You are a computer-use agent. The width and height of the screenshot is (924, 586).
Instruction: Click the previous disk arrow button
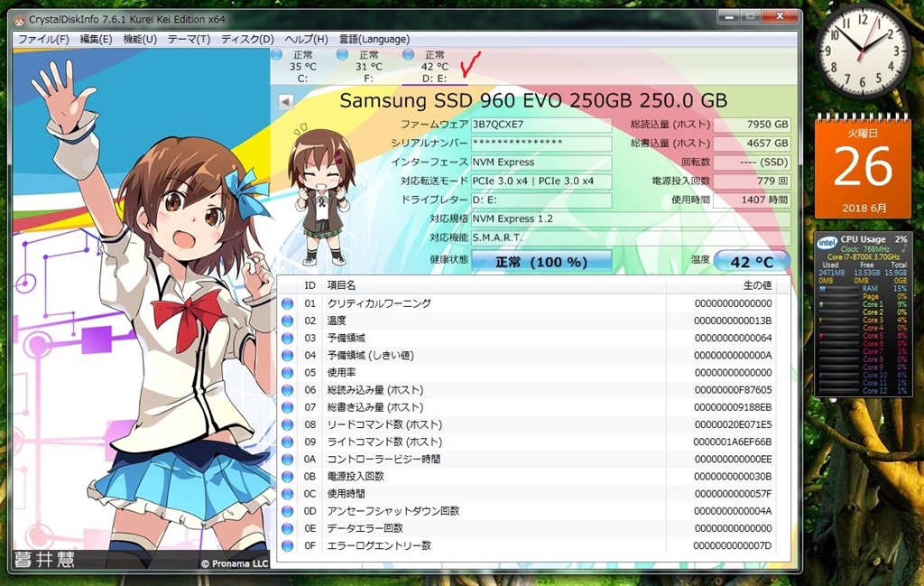286,101
